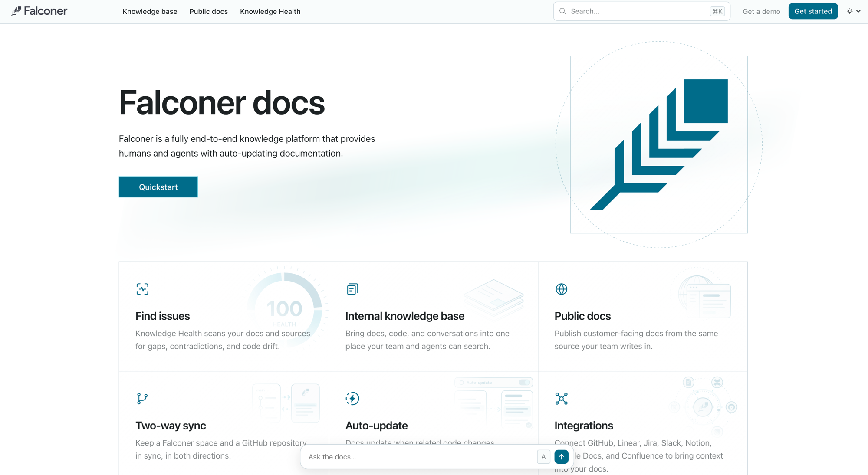Click 'Bring docs, code, and conversations' description text
Image resolution: width=868 pixels, height=475 pixels.
point(427,340)
